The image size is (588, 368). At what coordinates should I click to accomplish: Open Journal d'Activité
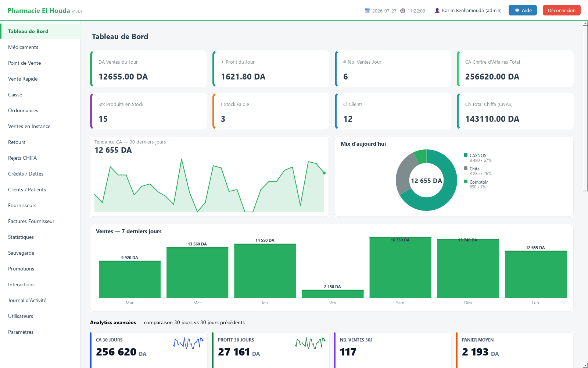(40, 300)
